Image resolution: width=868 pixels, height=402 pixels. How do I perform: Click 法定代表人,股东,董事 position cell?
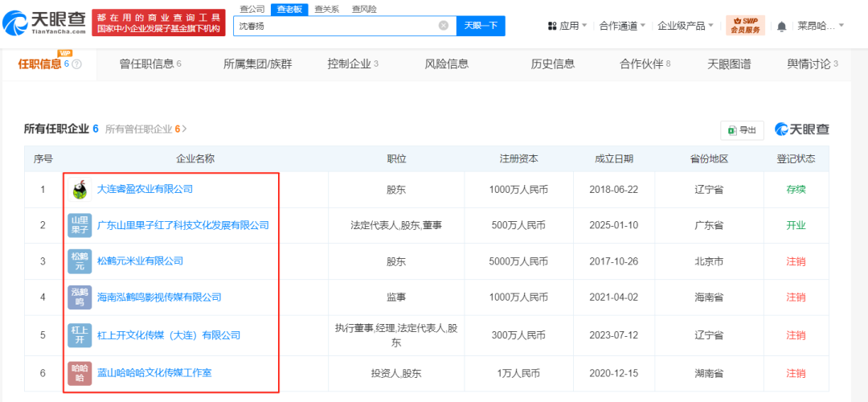point(396,225)
